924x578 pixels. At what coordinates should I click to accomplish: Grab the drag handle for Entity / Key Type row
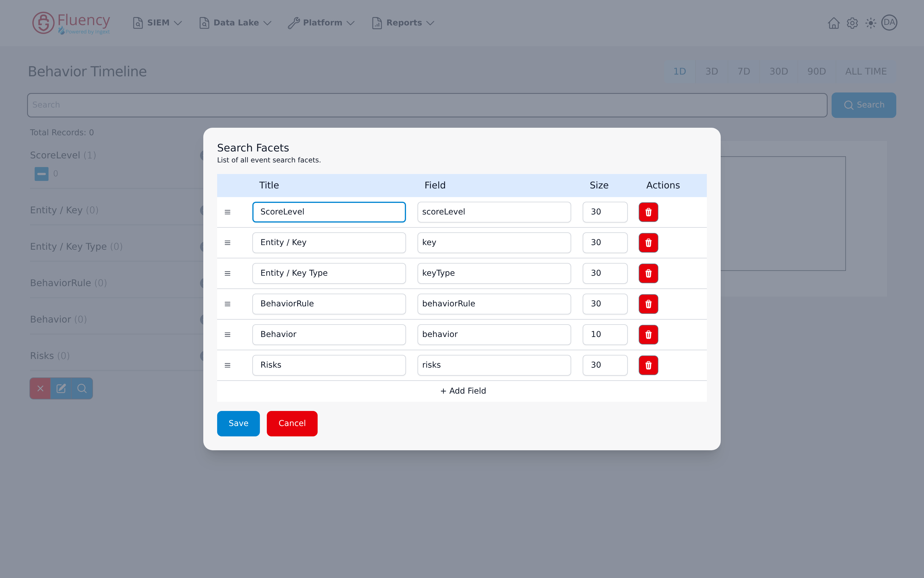coord(228,273)
